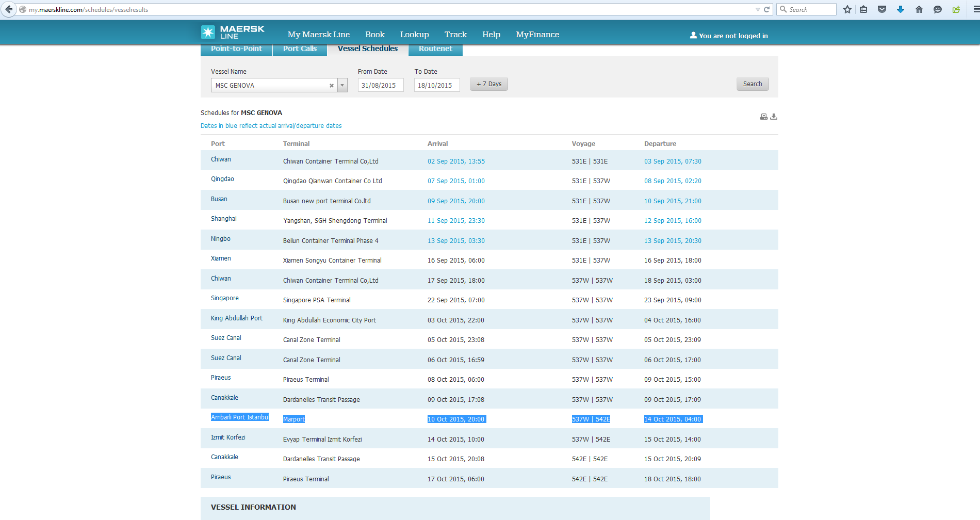Download the schedule results
Image resolution: width=980 pixels, height=520 pixels.
[774, 117]
